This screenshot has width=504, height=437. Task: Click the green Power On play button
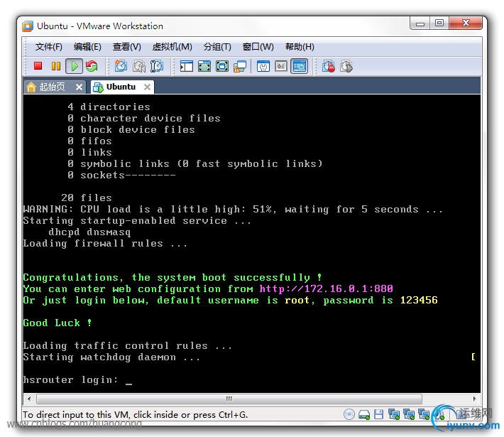coord(75,66)
